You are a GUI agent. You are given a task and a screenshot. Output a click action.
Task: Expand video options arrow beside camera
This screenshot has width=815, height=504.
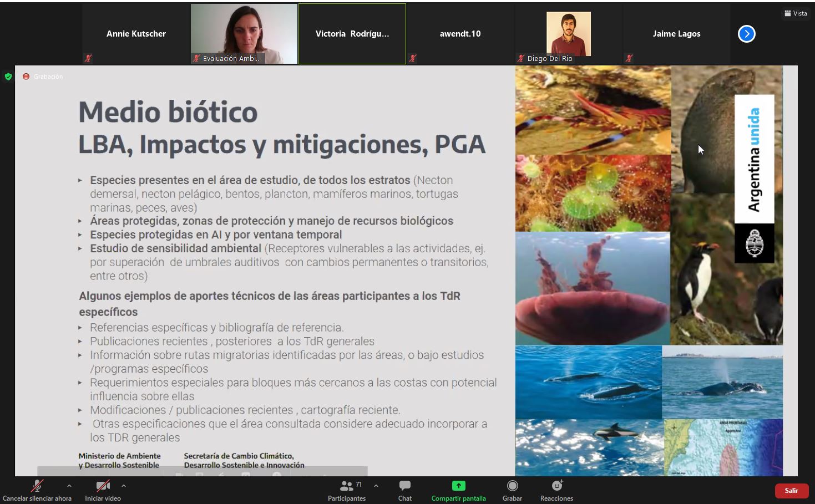[x=124, y=486]
